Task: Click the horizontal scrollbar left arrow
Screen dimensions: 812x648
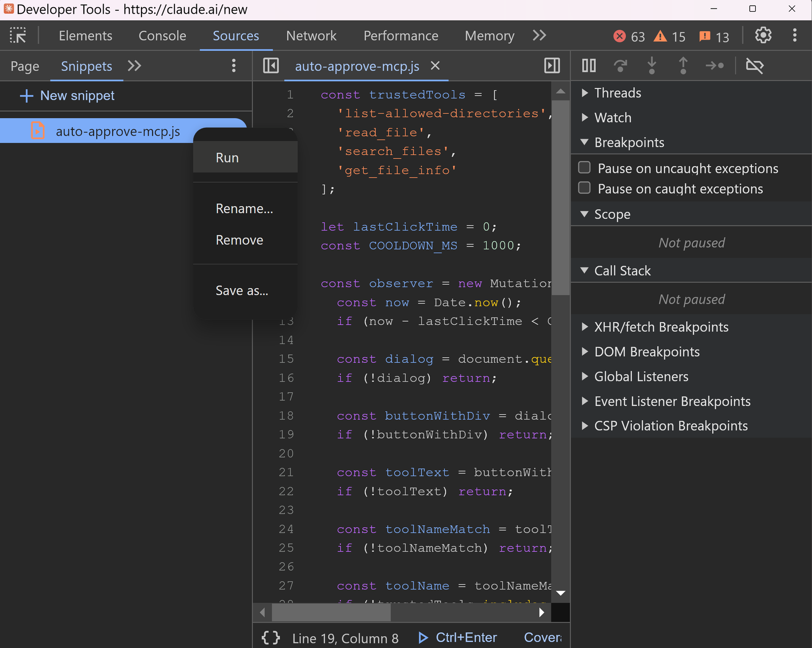Action: tap(262, 612)
